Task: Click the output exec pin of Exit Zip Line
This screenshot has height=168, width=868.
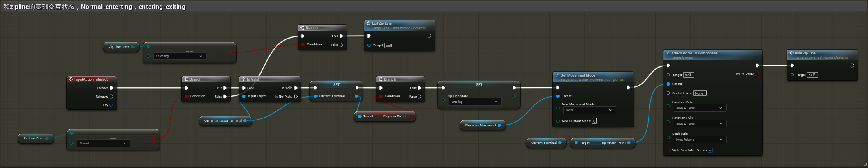Action: (429, 36)
